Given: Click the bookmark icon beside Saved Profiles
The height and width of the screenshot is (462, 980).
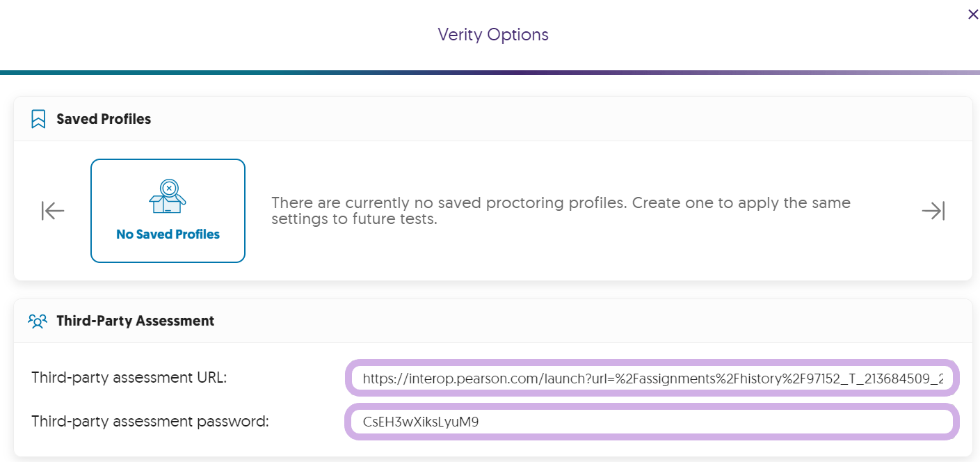Looking at the screenshot, I should tap(38, 119).
